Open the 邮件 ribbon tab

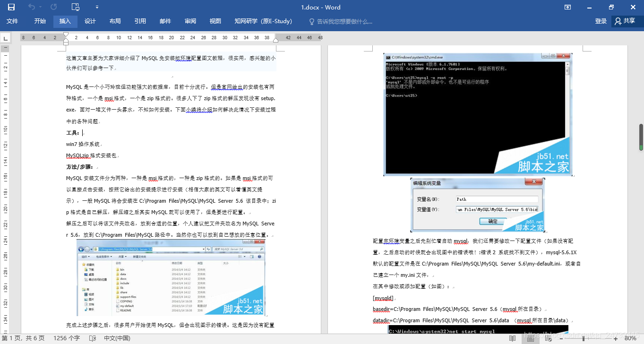164,21
